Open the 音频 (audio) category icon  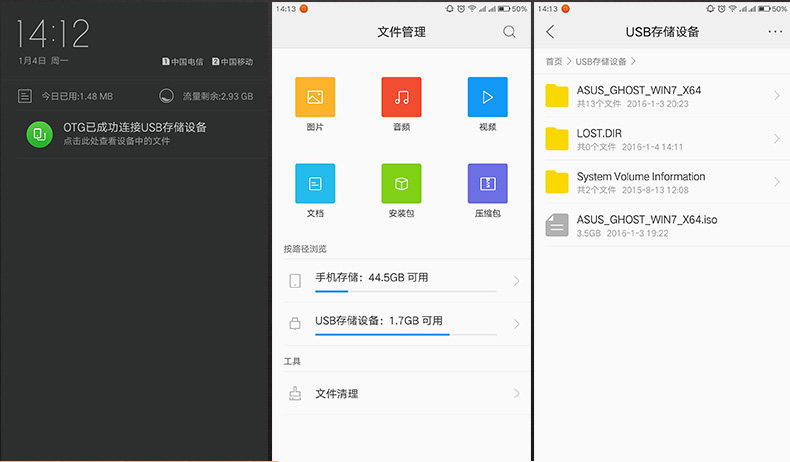[x=401, y=97]
